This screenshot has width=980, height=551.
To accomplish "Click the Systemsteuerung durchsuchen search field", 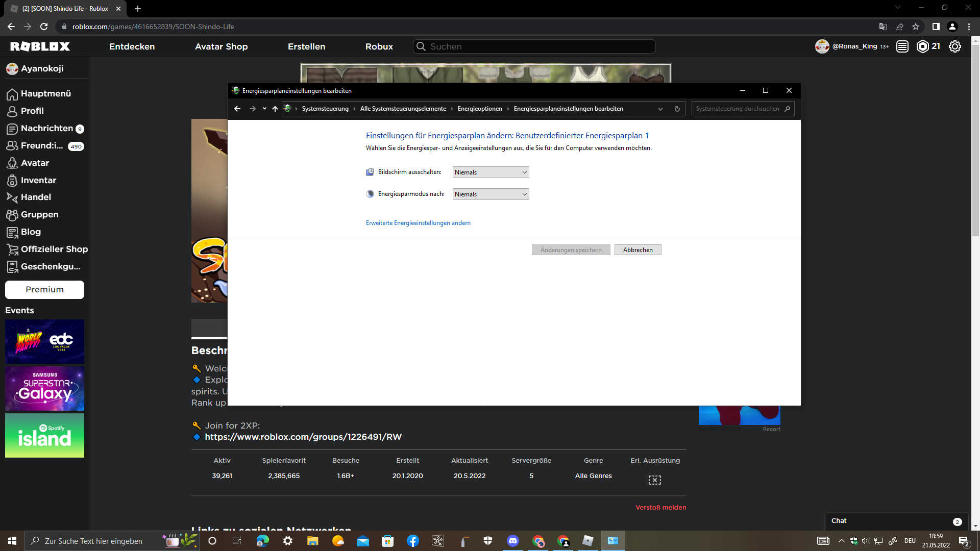I will point(737,109).
